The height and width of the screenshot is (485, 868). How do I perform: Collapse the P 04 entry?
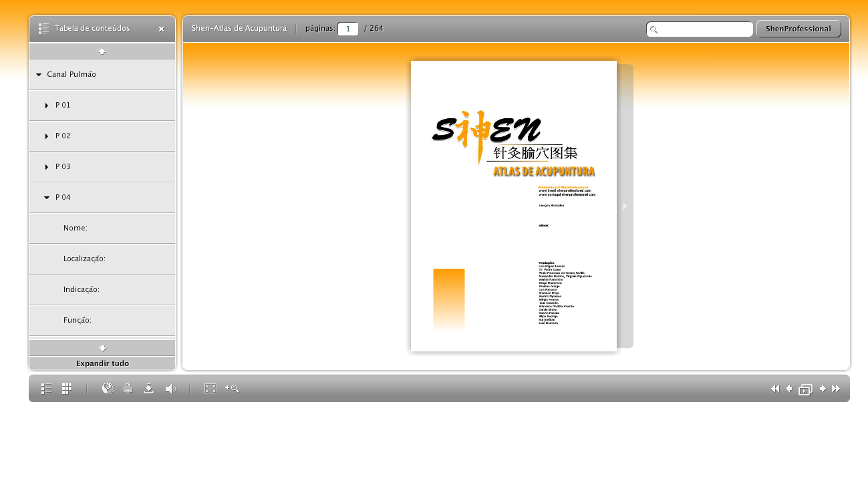(46, 197)
